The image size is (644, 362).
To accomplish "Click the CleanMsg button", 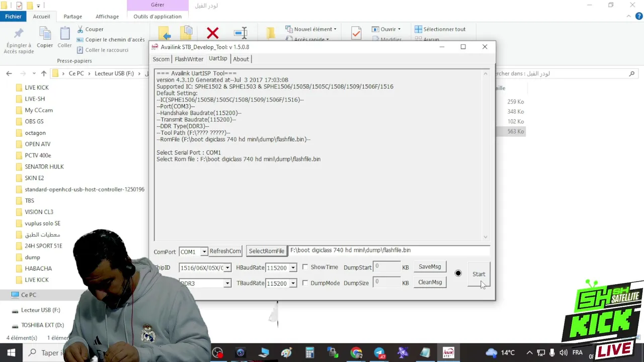I will [x=430, y=282].
